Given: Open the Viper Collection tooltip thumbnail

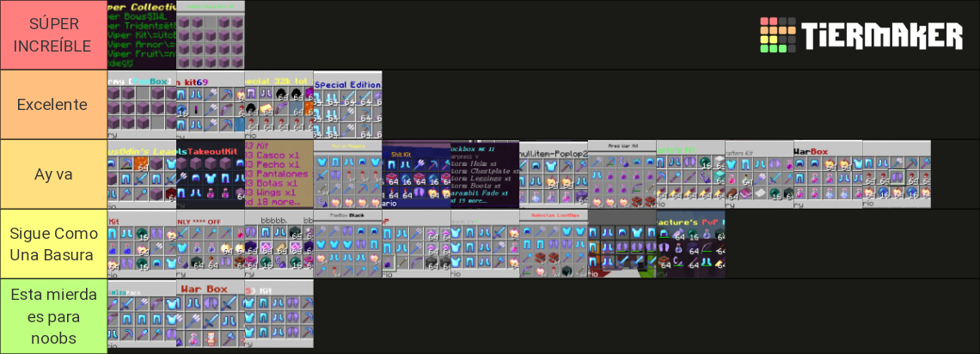Looking at the screenshot, I should click(142, 35).
